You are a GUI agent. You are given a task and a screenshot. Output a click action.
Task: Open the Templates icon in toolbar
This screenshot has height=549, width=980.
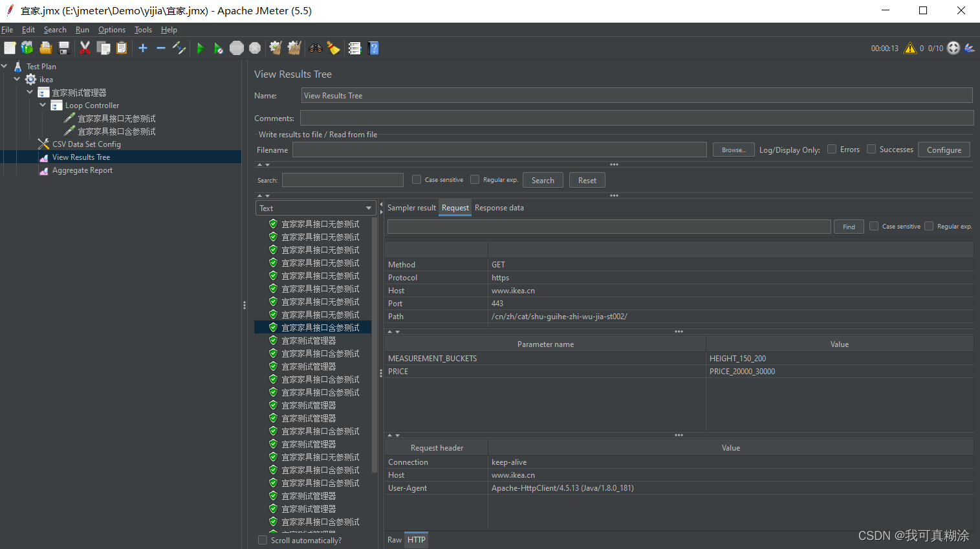pyautogui.click(x=27, y=48)
